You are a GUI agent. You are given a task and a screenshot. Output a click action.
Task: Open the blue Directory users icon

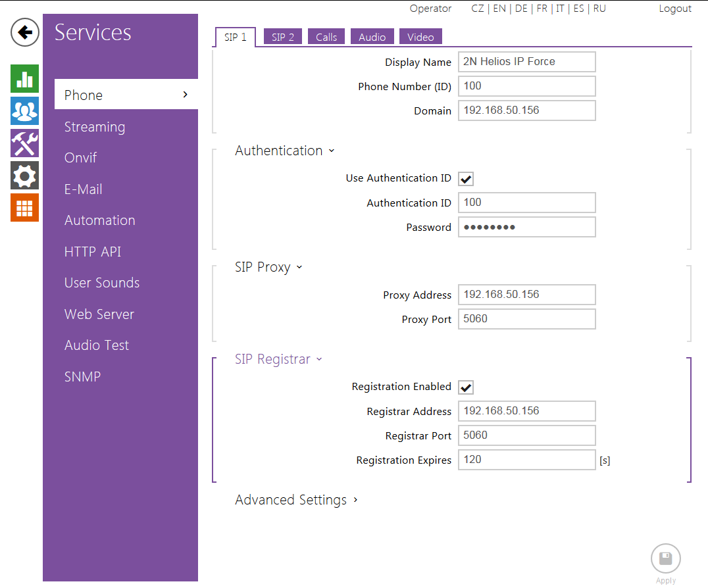click(x=25, y=111)
